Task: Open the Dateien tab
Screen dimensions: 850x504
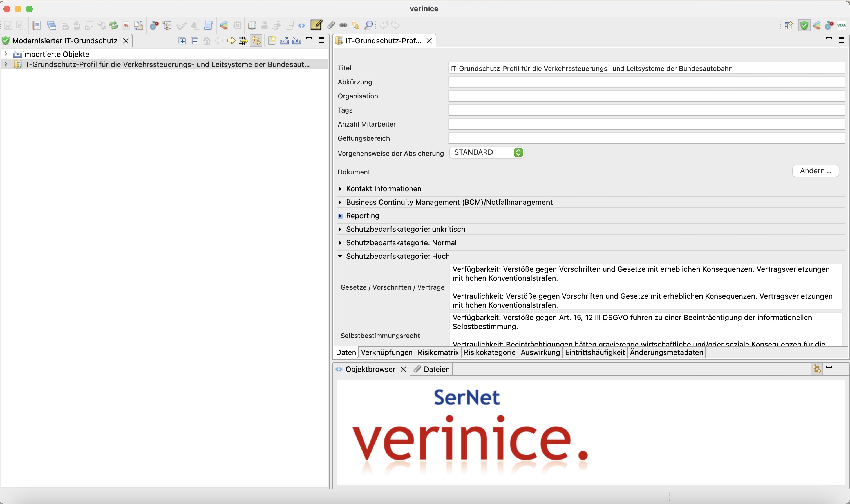Action: [x=432, y=369]
